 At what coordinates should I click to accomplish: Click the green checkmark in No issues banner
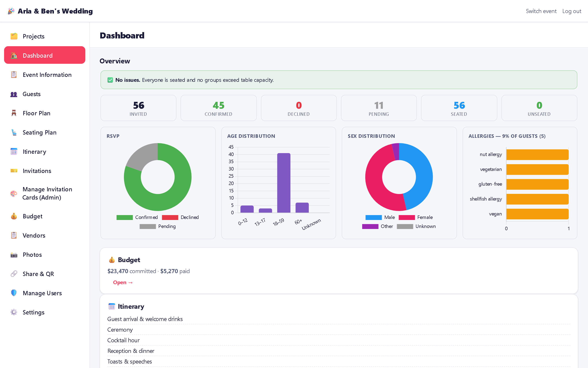click(110, 80)
